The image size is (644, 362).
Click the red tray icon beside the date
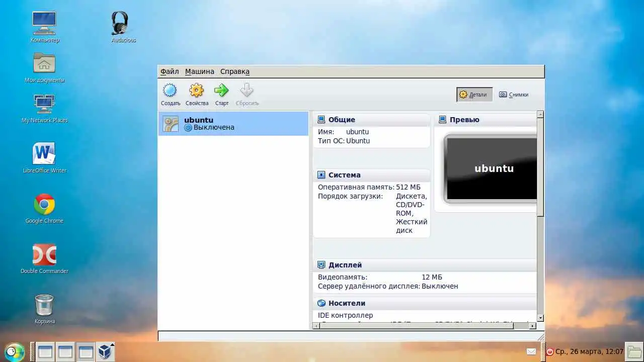pos(550,352)
